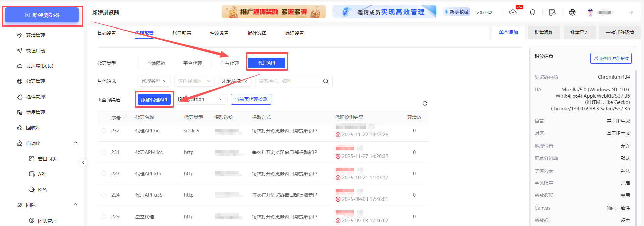The height and width of the screenshot is (226, 644).
Task: Refresh the proxy list with refresh icon
Action: 425,103
